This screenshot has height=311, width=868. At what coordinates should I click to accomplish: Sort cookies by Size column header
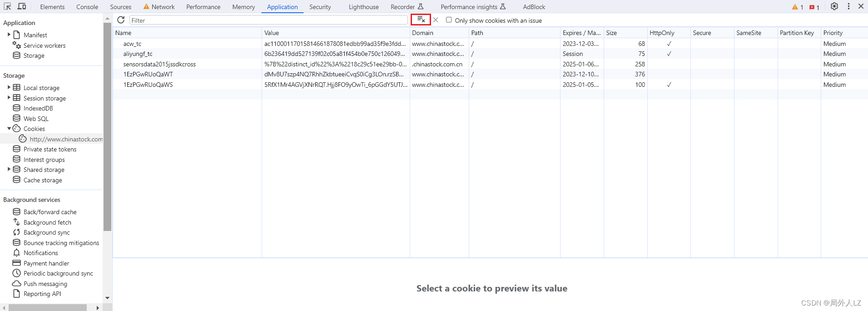coord(625,33)
